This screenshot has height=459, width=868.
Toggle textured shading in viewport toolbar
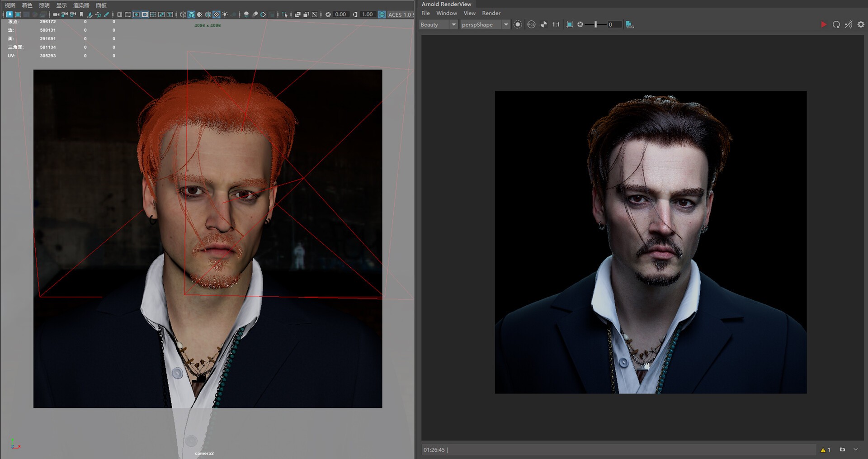coord(217,14)
